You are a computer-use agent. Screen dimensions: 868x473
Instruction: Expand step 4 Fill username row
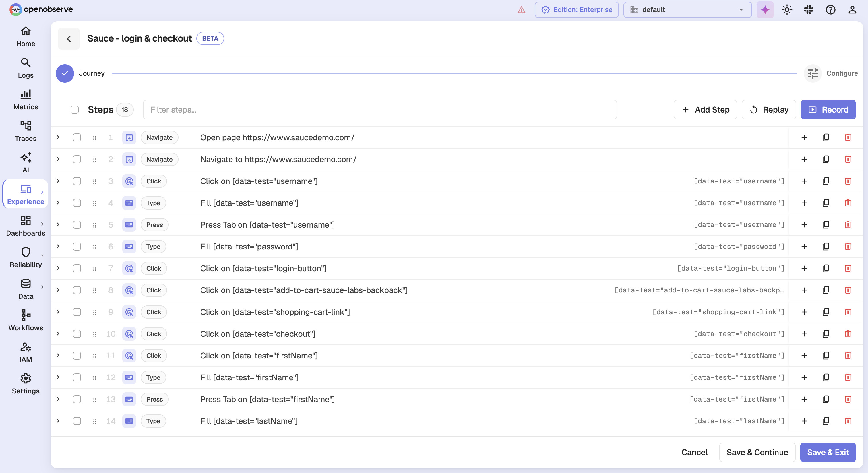pos(58,203)
